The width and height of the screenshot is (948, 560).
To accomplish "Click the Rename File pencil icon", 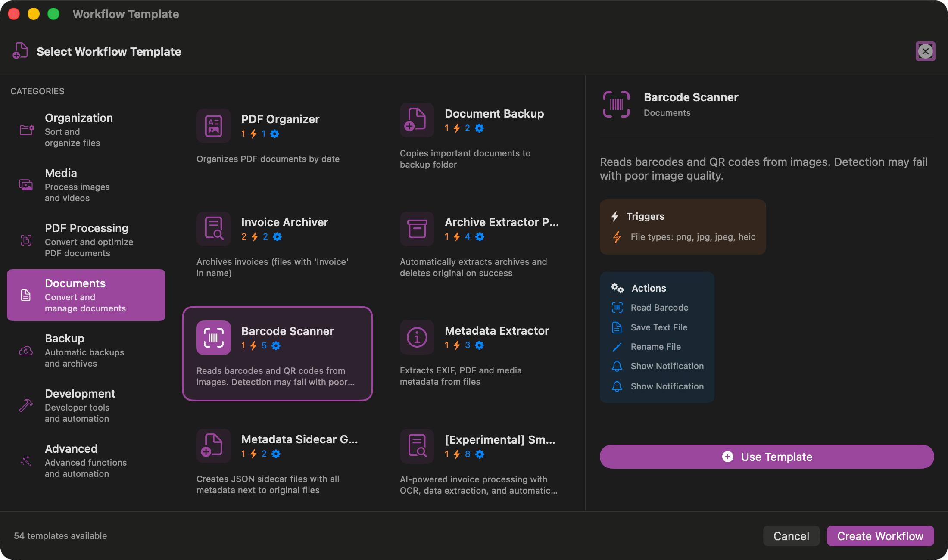I will pyautogui.click(x=617, y=347).
